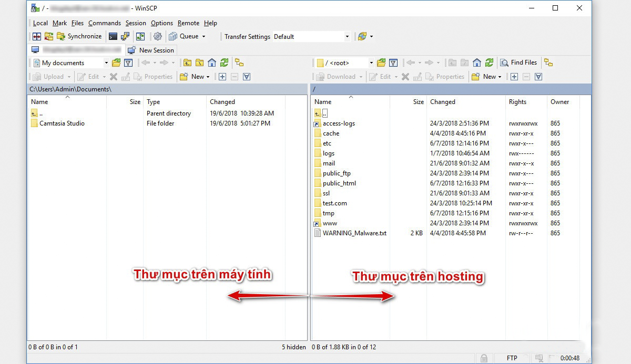
Task: Click the local path bar C:\Users\Admin\Documents\
Action: (168, 89)
